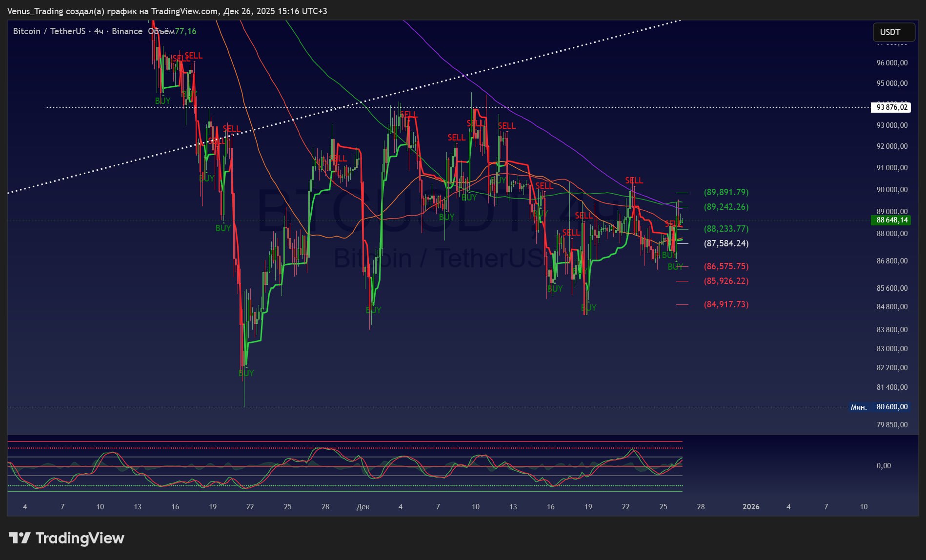Image resolution: width=926 pixels, height=560 pixels.
Task: Click the TradingView logo at bottom left
Action: 66,538
